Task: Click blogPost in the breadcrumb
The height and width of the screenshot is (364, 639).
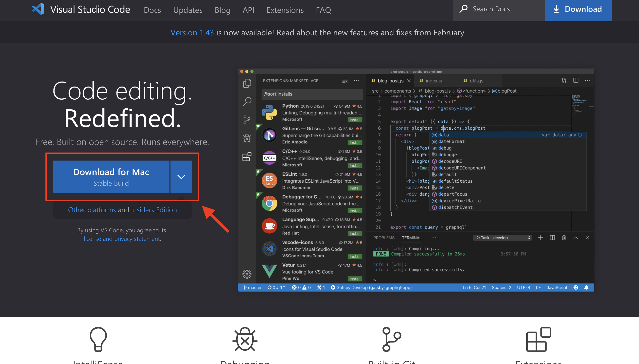Action: [x=504, y=91]
